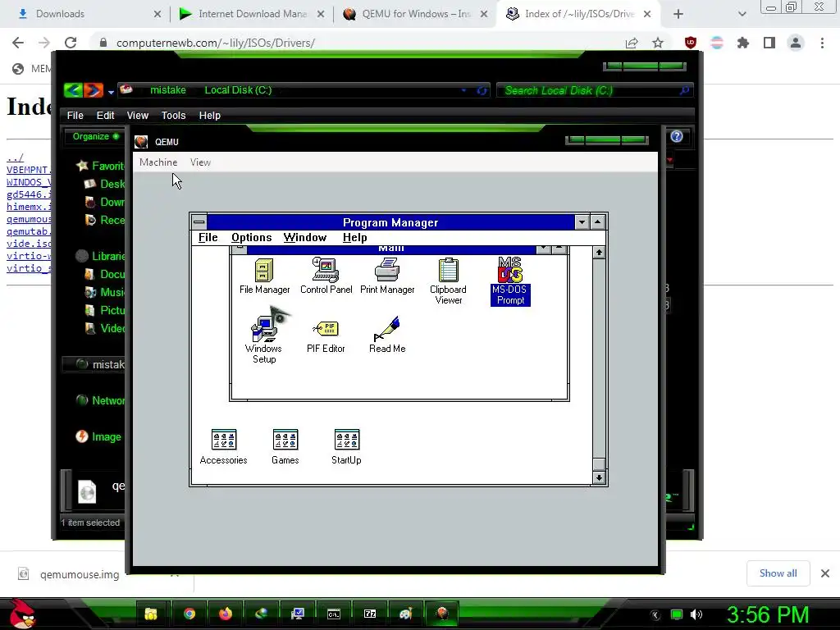This screenshot has height=630, width=840.
Task: Click Search Local Disk (C:) field
Action: pyautogui.click(x=595, y=90)
